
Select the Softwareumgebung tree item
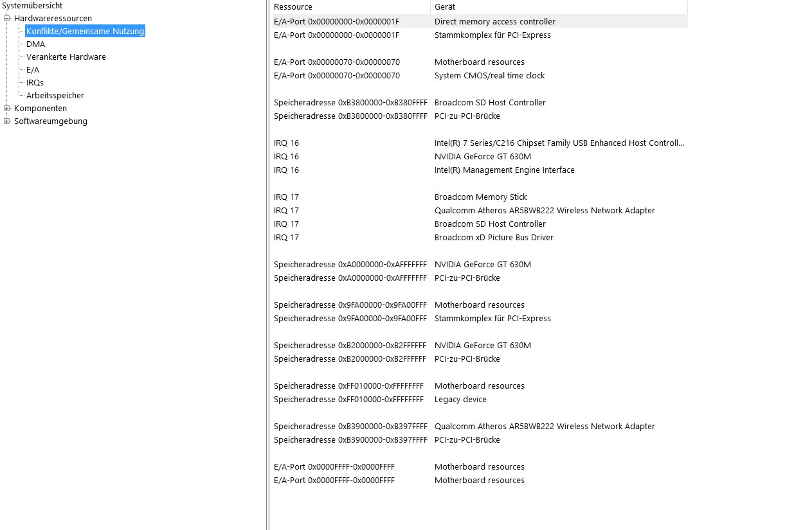pos(50,121)
